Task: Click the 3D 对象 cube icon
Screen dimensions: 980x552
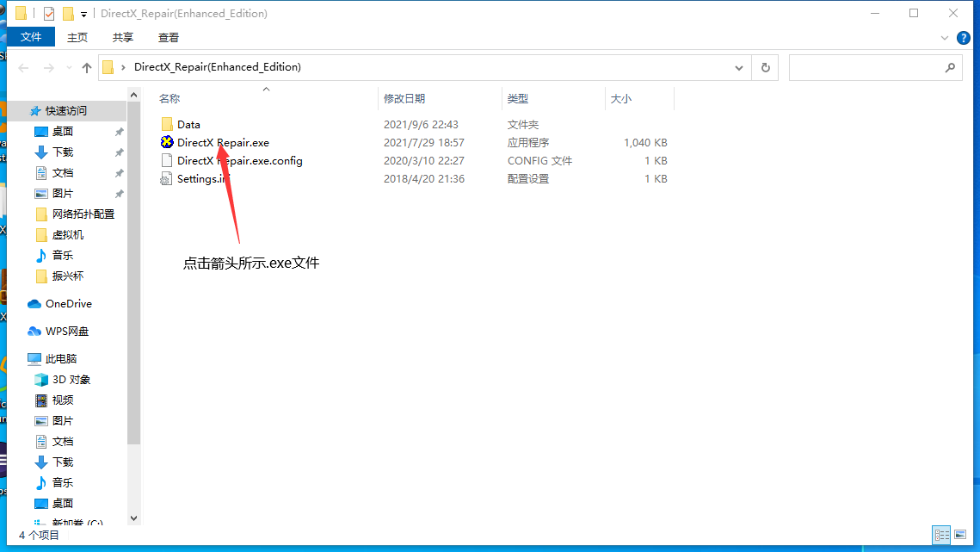Action: coord(41,379)
